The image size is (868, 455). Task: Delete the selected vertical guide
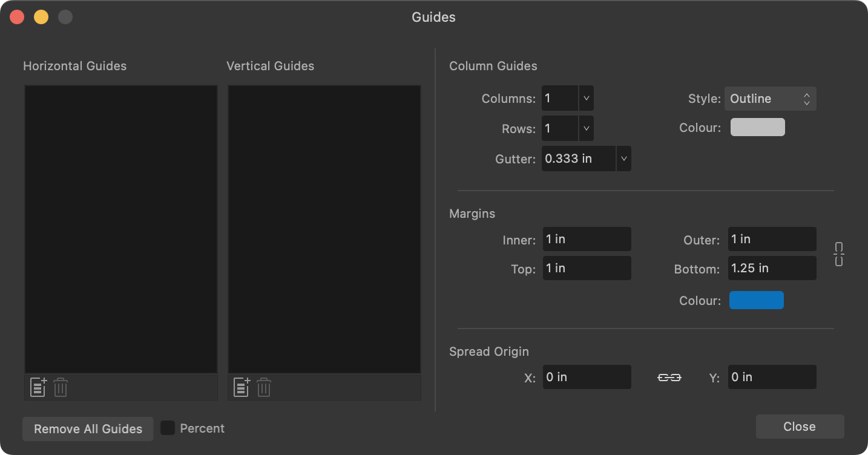[264, 387]
